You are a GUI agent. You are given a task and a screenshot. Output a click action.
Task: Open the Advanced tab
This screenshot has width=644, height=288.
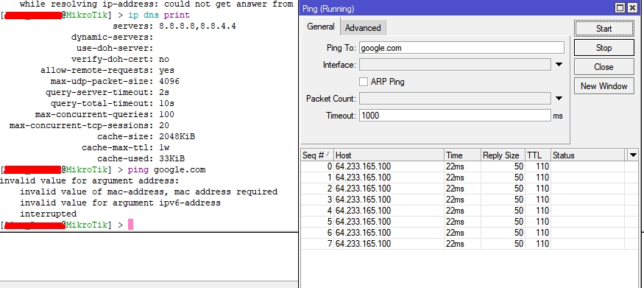pos(363,28)
